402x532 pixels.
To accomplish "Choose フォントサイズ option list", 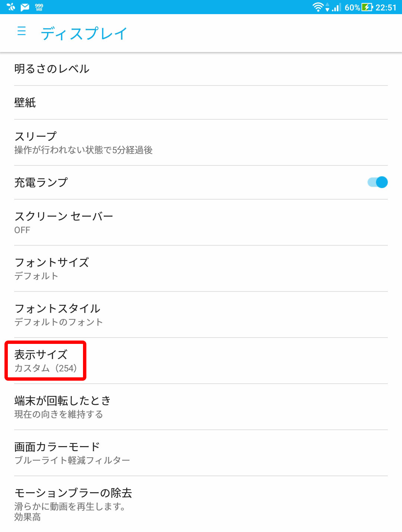I will pos(201,268).
